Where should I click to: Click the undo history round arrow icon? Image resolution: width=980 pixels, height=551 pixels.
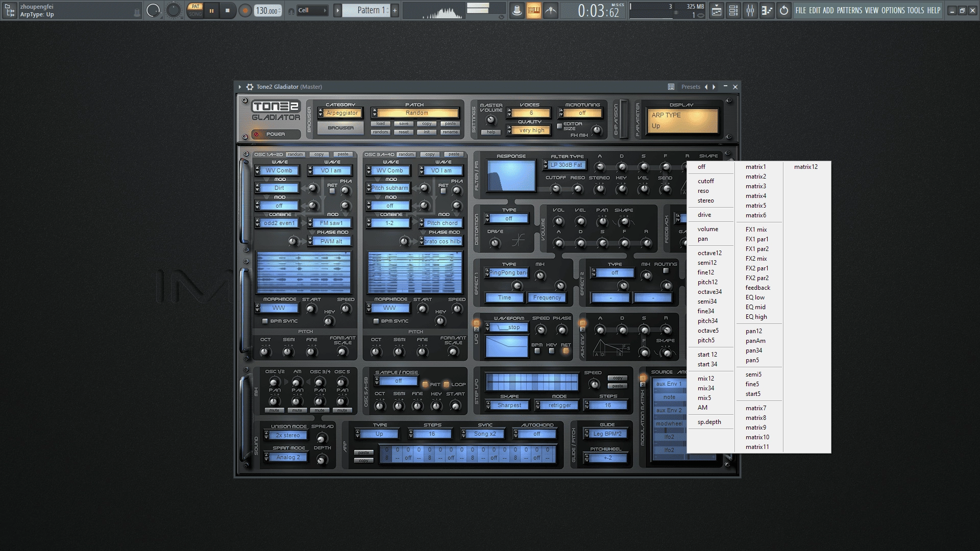[x=784, y=10]
